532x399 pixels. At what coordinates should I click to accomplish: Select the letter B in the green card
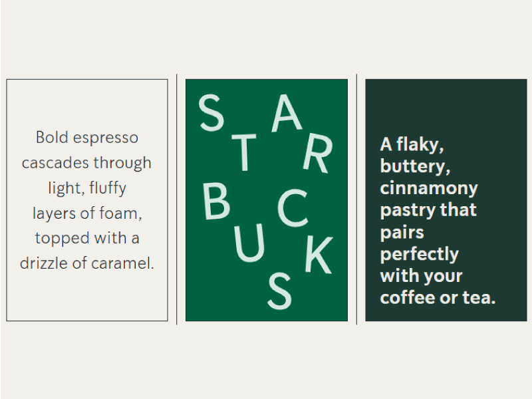click(217, 201)
